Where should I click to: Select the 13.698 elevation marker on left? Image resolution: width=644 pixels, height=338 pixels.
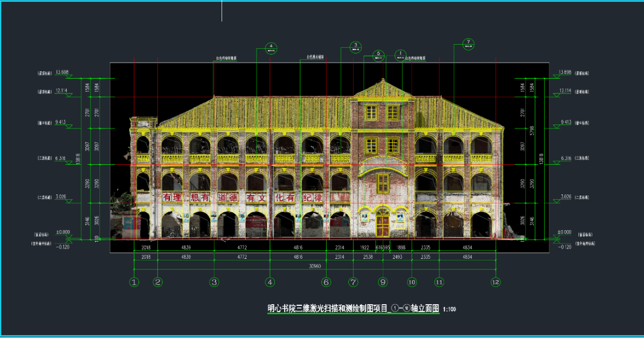pyautogui.click(x=61, y=72)
